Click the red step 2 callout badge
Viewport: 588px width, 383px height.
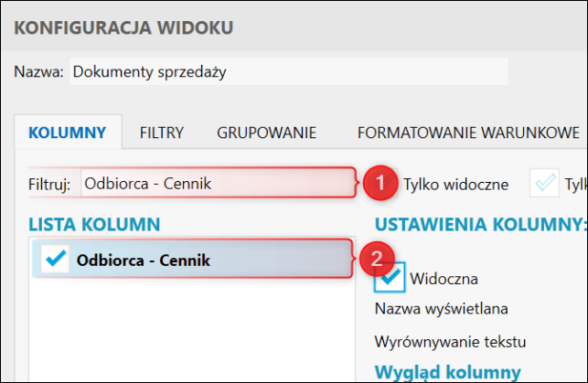click(x=378, y=261)
